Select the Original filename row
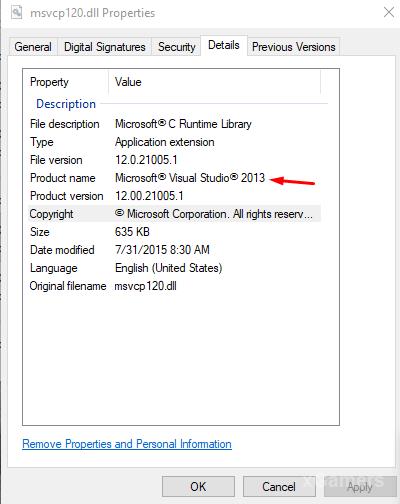This screenshot has height=504, width=400. 174,286
